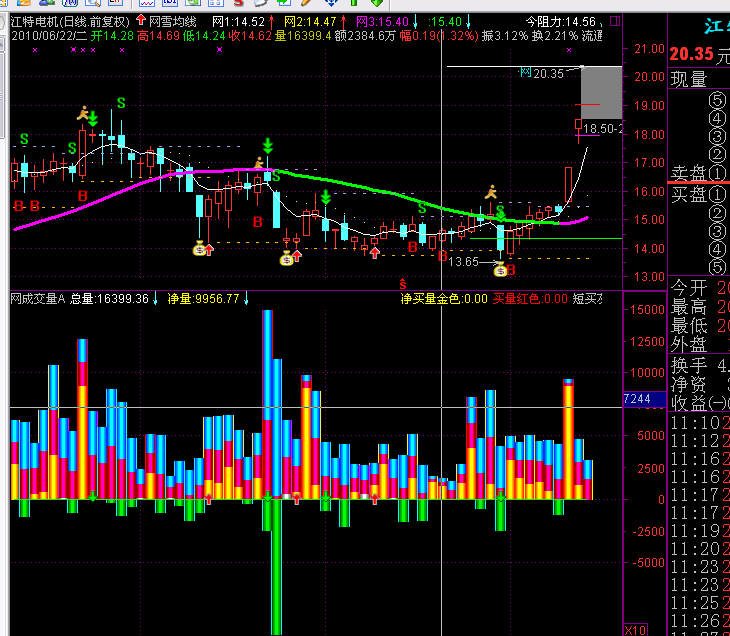Click the 11:10 trade tick row

[x=699, y=423]
